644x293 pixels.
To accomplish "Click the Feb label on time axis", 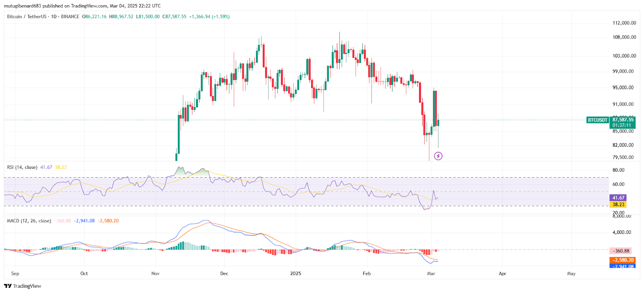I will pos(367,274).
